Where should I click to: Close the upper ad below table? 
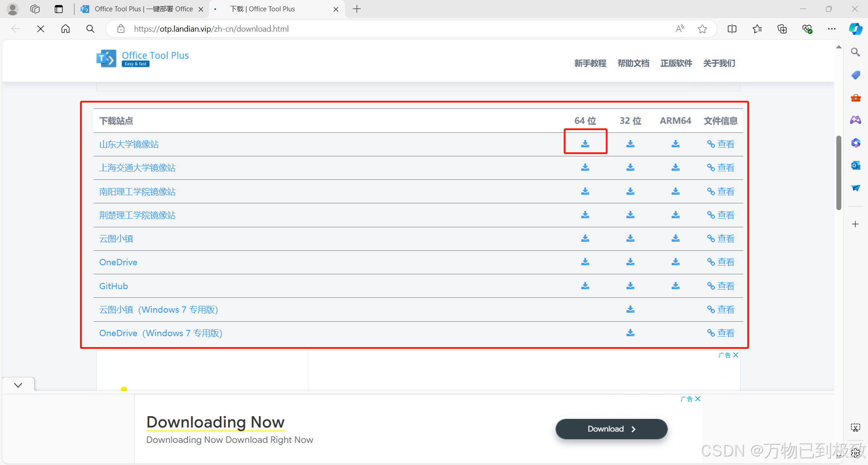coord(736,355)
